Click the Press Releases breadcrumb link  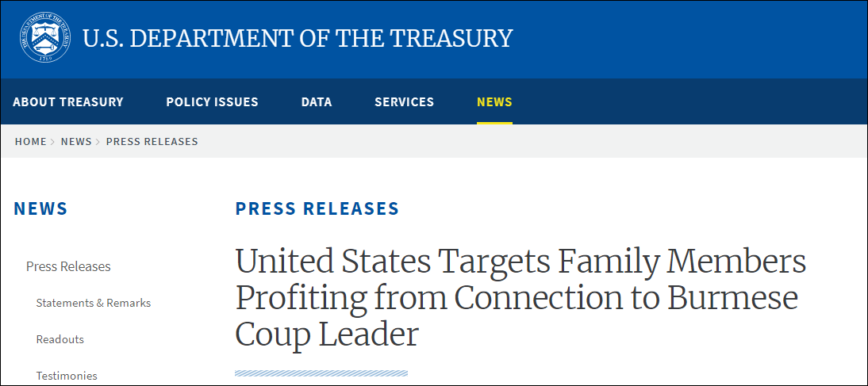click(x=152, y=142)
